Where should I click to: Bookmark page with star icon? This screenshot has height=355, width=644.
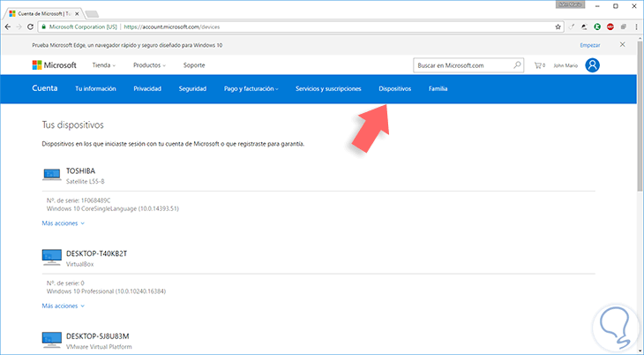(558, 26)
